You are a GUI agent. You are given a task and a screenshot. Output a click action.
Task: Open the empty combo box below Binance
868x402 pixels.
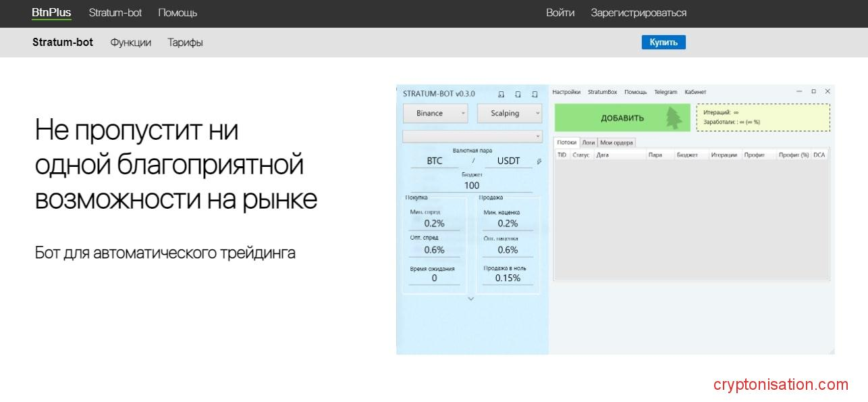(472, 136)
